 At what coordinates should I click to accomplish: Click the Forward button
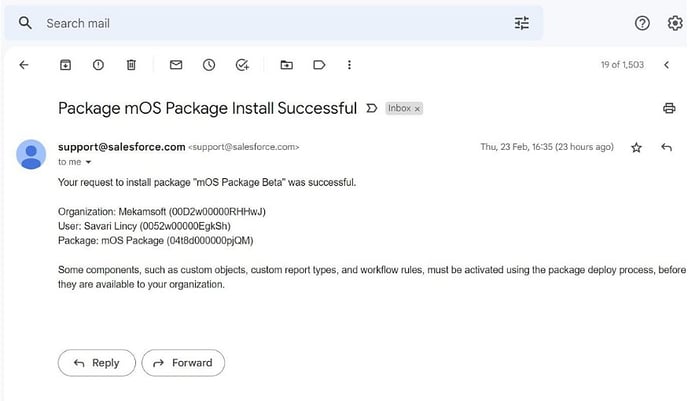[x=183, y=363]
